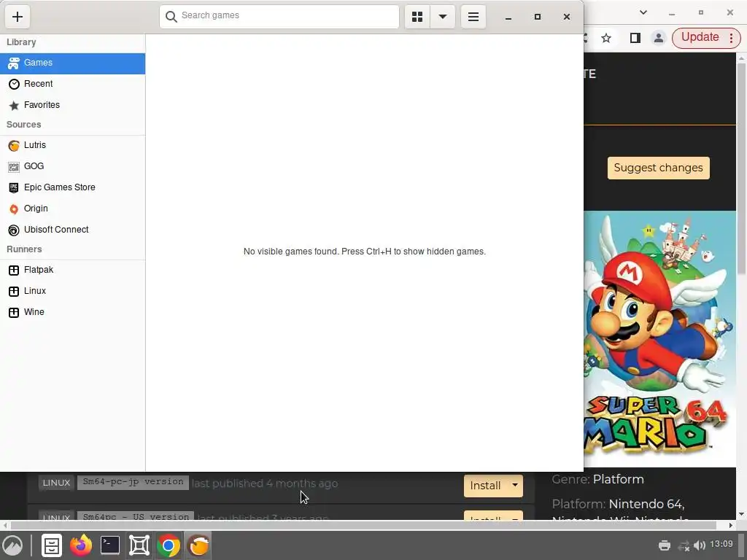Open the Chrome profile avatar menu
747x560 pixels.
[659, 38]
